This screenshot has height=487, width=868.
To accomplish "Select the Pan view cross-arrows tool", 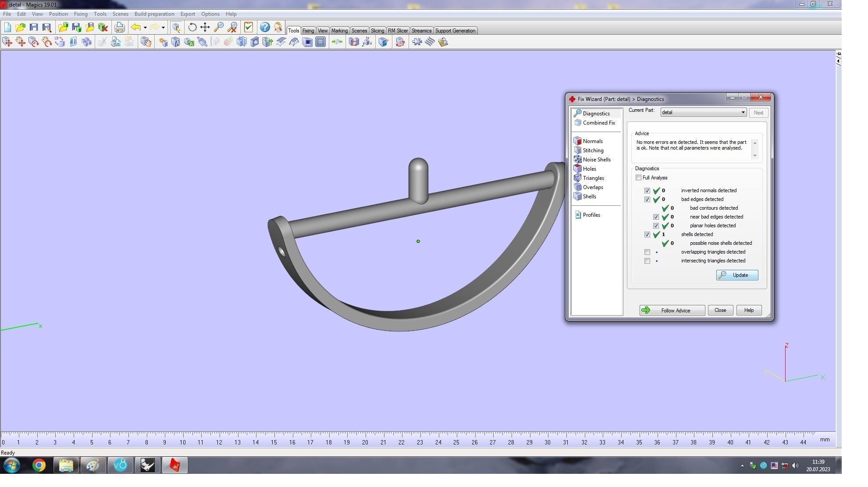I will [205, 27].
